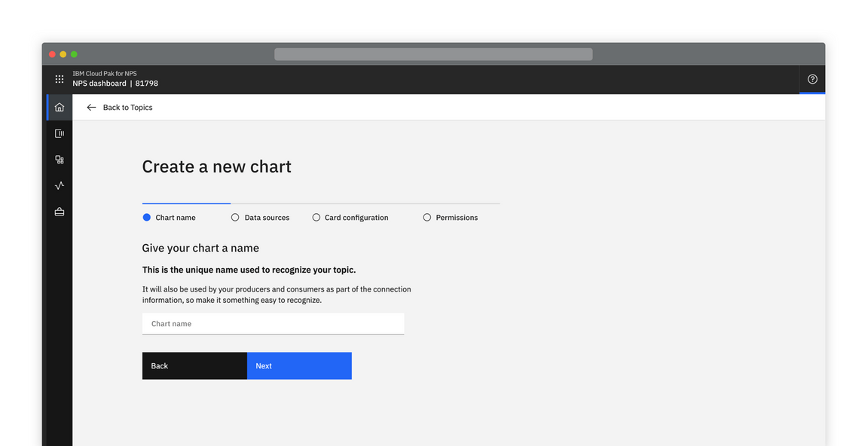The image size is (868, 446).
Task: Close the window with the red button
Action: coord(53,54)
